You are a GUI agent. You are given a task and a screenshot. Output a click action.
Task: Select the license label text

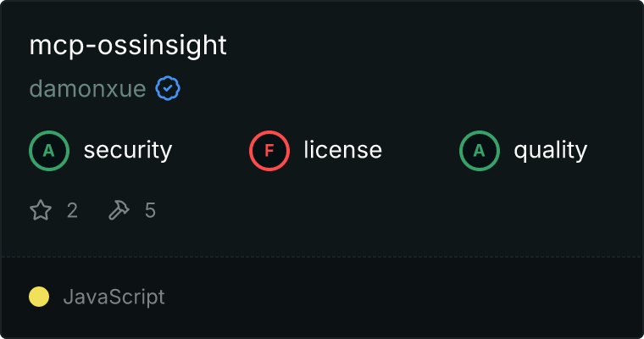(x=342, y=151)
